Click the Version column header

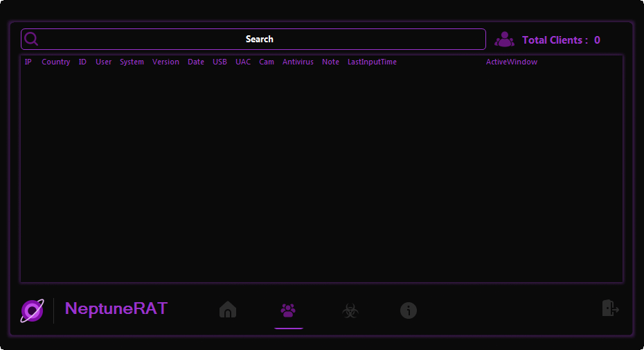(166, 62)
